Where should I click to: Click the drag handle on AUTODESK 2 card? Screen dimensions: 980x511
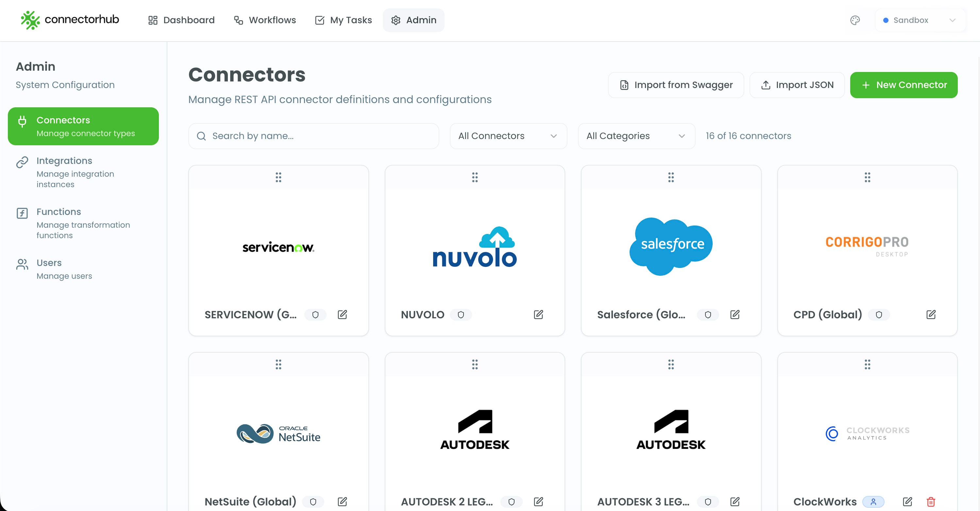(474, 364)
